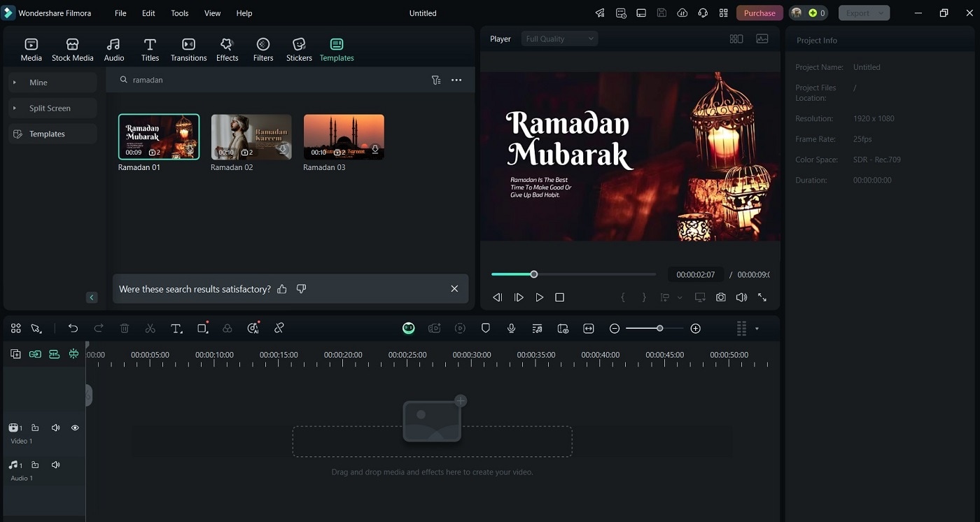Select the Ramadan 02 template thumbnail
This screenshot has height=522, width=980.
[251, 137]
